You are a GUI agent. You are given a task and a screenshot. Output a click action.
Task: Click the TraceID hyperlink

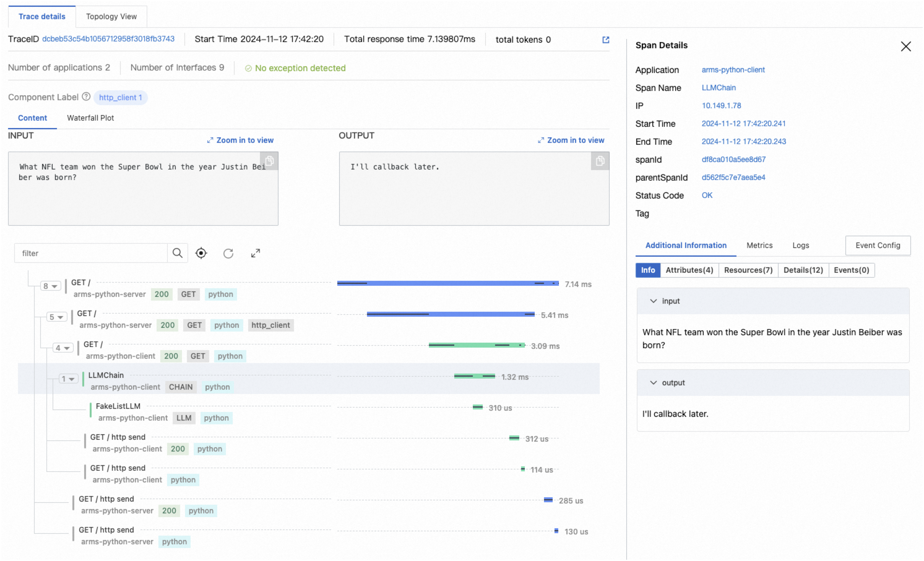click(108, 39)
